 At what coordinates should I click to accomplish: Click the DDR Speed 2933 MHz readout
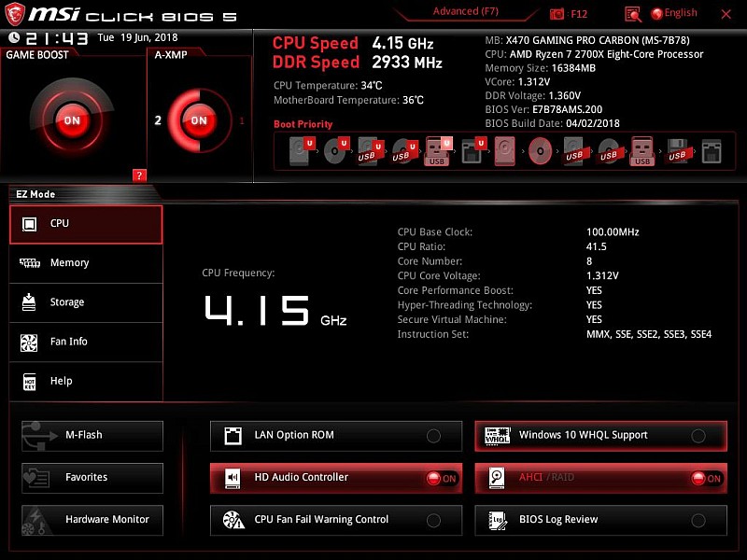click(x=358, y=63)
